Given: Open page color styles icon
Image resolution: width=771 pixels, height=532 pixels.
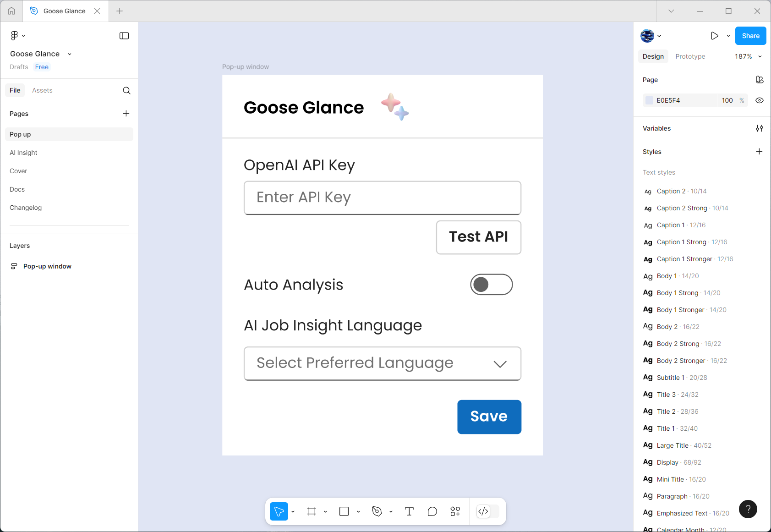Looking at the screenshot, I should coord(760,80).
